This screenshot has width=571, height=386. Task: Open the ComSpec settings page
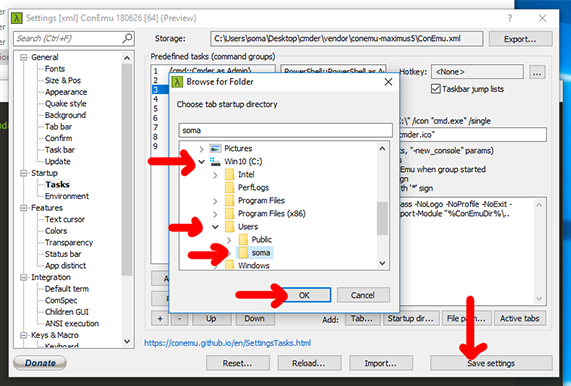coord(61,300)
